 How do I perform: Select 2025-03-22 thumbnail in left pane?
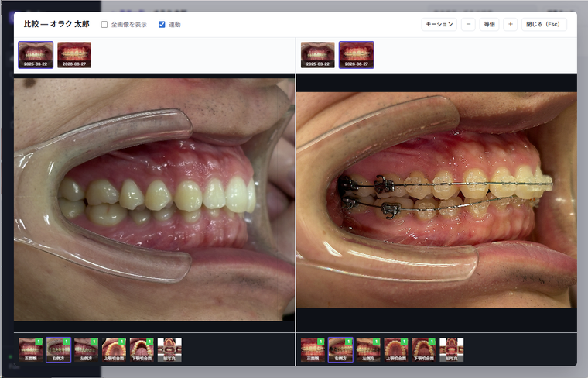point(36,55)
